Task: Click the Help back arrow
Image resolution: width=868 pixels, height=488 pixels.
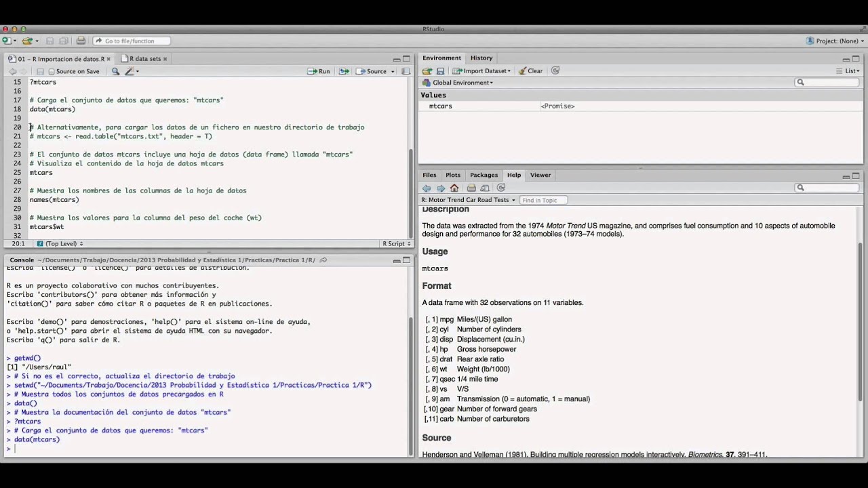Action: 427,188
